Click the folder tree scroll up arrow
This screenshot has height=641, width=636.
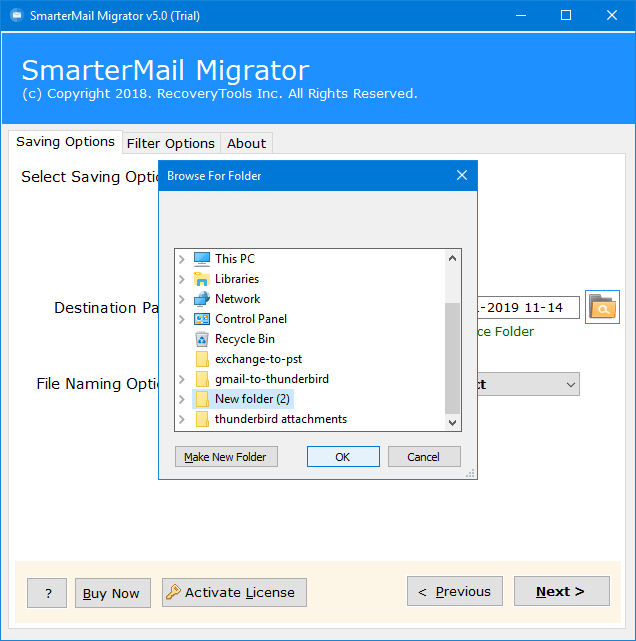452,258
